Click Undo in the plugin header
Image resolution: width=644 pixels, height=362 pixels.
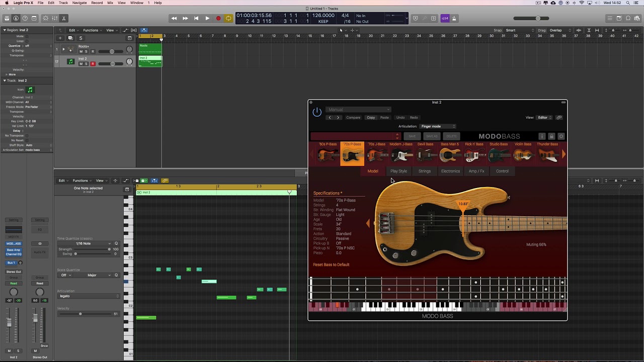(x=400, y=118)
